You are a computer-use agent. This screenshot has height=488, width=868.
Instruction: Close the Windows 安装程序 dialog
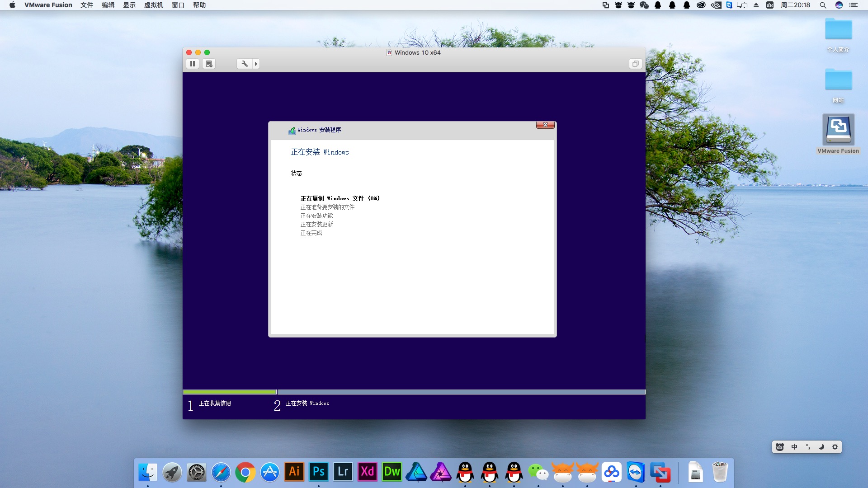tap(545, 125)
